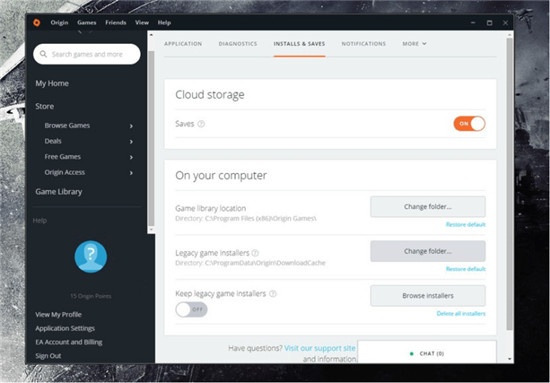Enable the Keep legacy game installers toggle

pyautogui.click(x=191, y=309)
